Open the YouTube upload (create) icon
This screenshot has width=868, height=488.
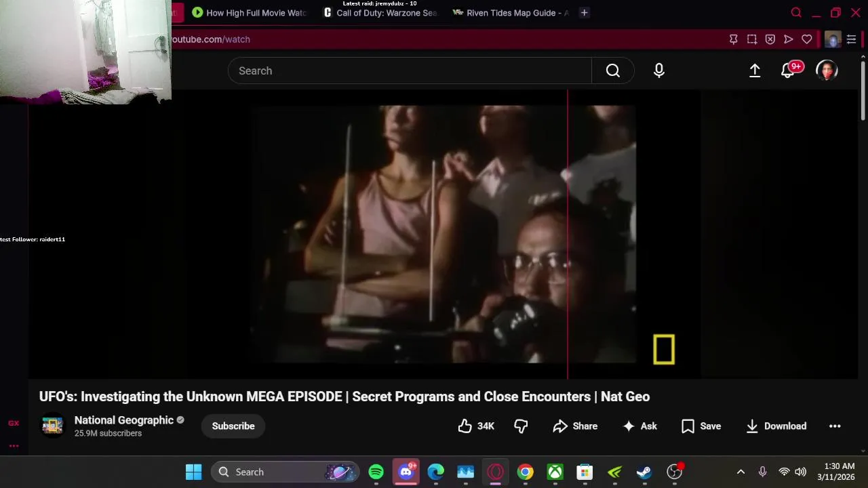[x=755, y=70]
